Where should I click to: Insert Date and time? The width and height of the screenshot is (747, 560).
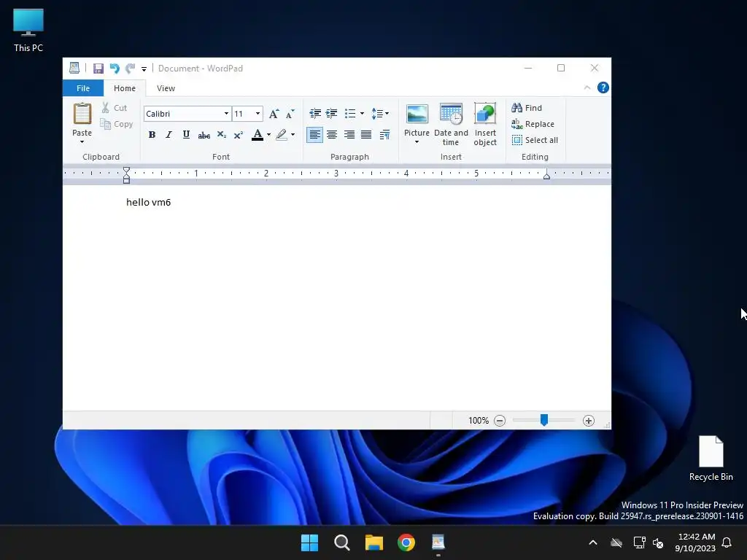[451, 124]
